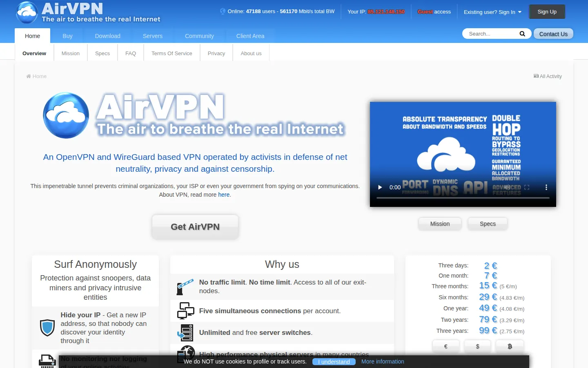Image resolution: width=588 pixels, height=368 pixels.
Task: Click the server icon beside Unlimited server switches
Action: [x=185, y=332]
